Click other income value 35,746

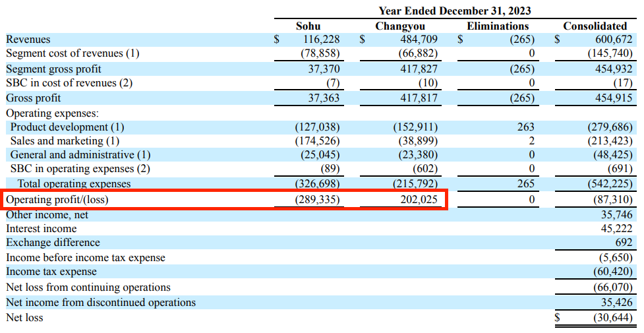(616, 215)
